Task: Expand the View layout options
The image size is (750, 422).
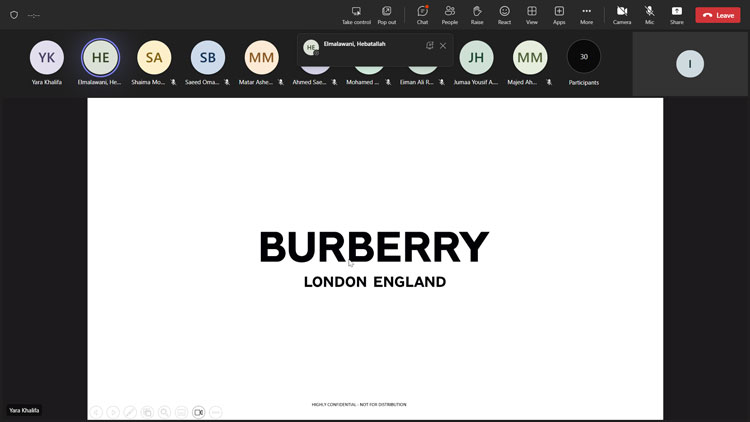Action: [532, 14]
